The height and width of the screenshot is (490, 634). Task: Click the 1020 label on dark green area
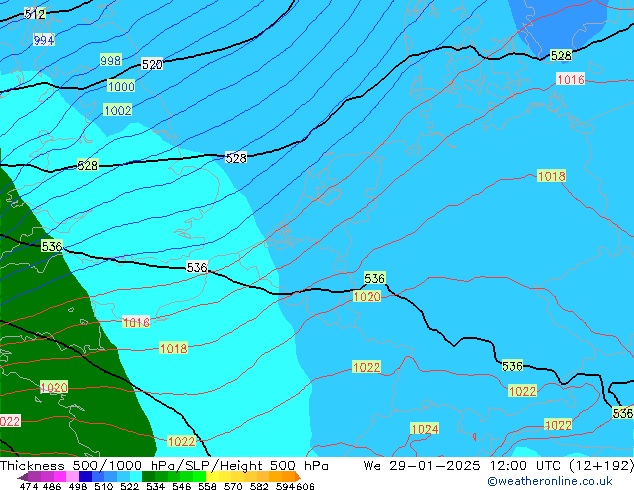coord(54,388)
